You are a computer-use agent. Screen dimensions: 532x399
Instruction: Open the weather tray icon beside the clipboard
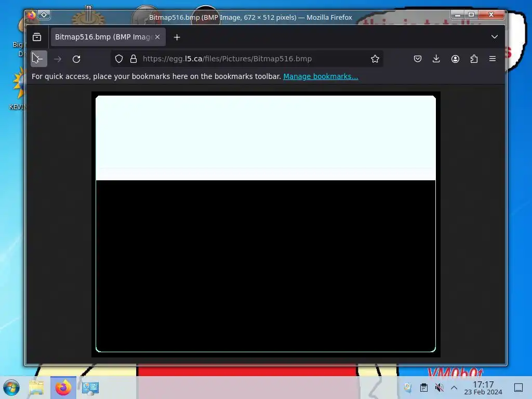(408, 388)
